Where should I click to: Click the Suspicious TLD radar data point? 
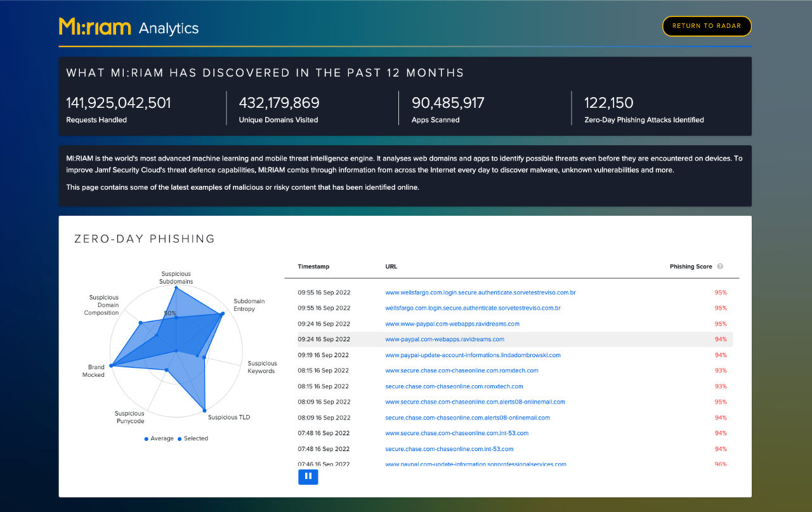pyautogui.click(x=204, y=410)
